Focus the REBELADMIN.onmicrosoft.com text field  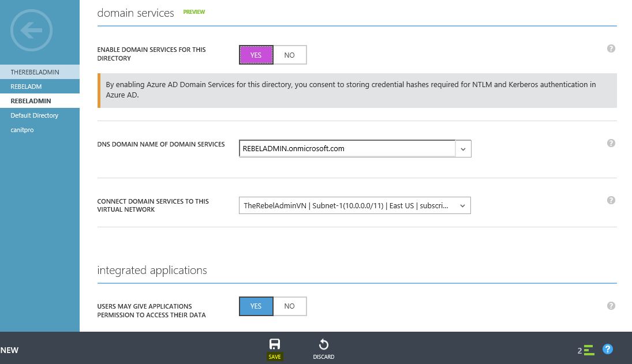click(x=347, y=149)
